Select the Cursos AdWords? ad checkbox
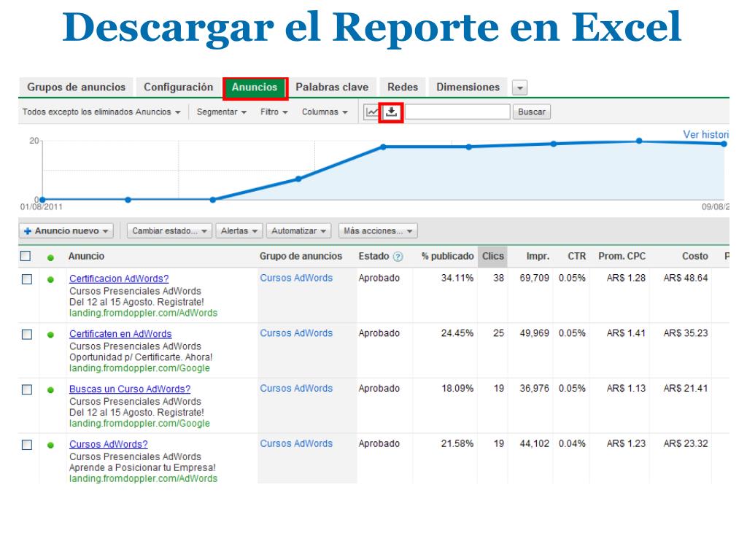 click(x=27, y=445)
